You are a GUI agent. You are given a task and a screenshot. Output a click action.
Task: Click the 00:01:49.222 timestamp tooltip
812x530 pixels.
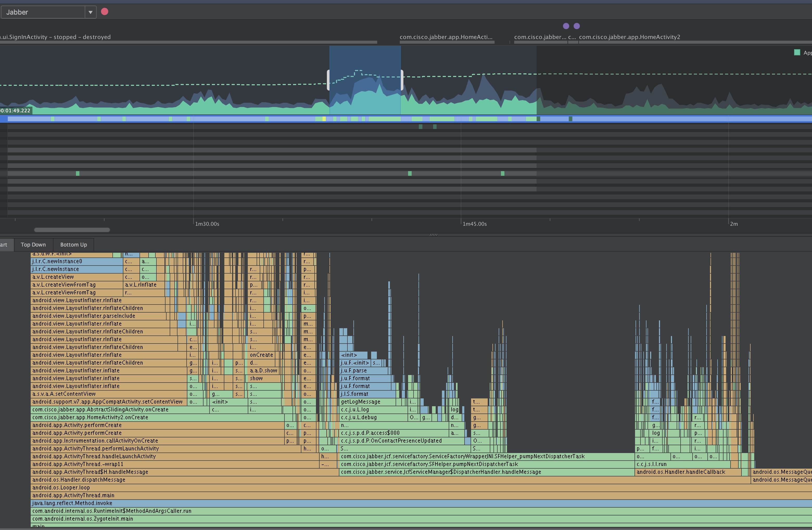pyautogui.click(x=16, y=111)
